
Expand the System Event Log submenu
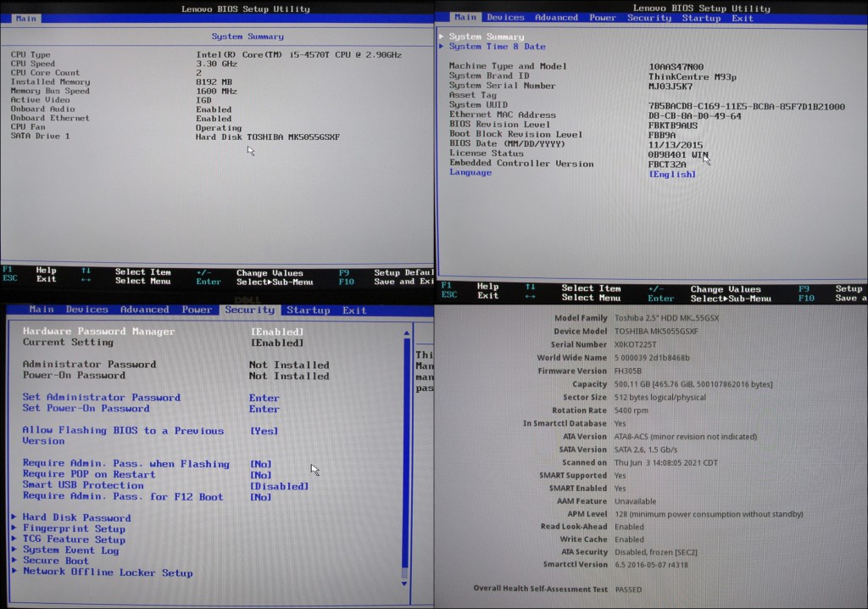point(70,550)
